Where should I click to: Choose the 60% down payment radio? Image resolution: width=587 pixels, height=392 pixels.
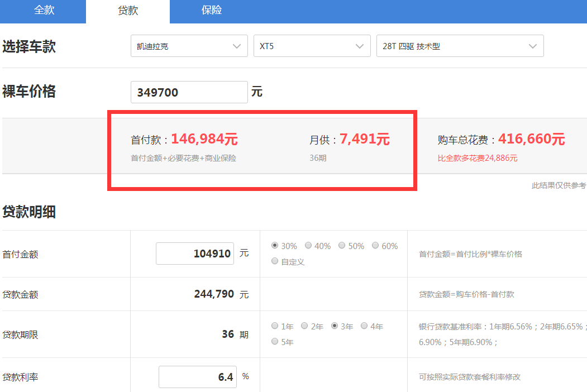(375, 245)
